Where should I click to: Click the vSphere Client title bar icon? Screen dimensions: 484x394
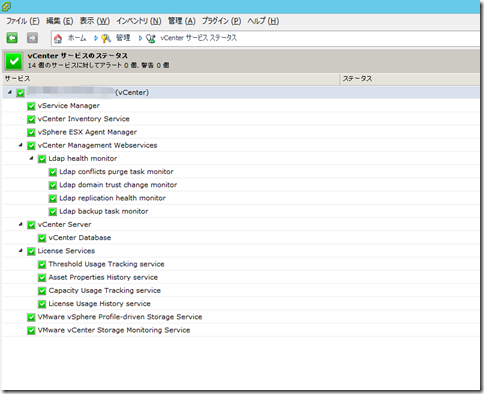(x=6, y=6)
